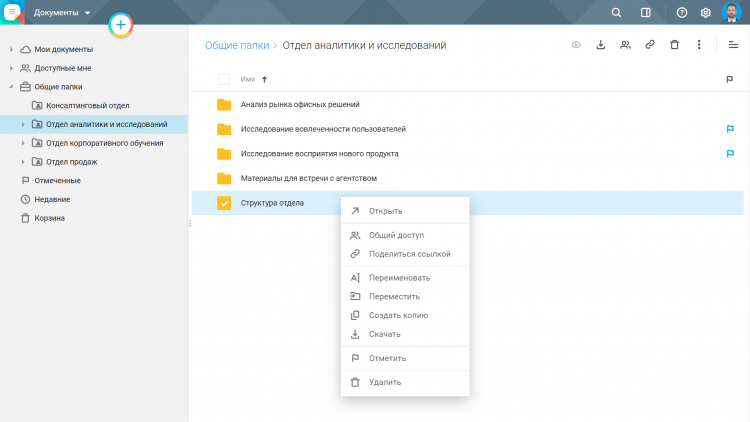
Task: Open Отмеченные in sidebar
Action: point(57,180)
